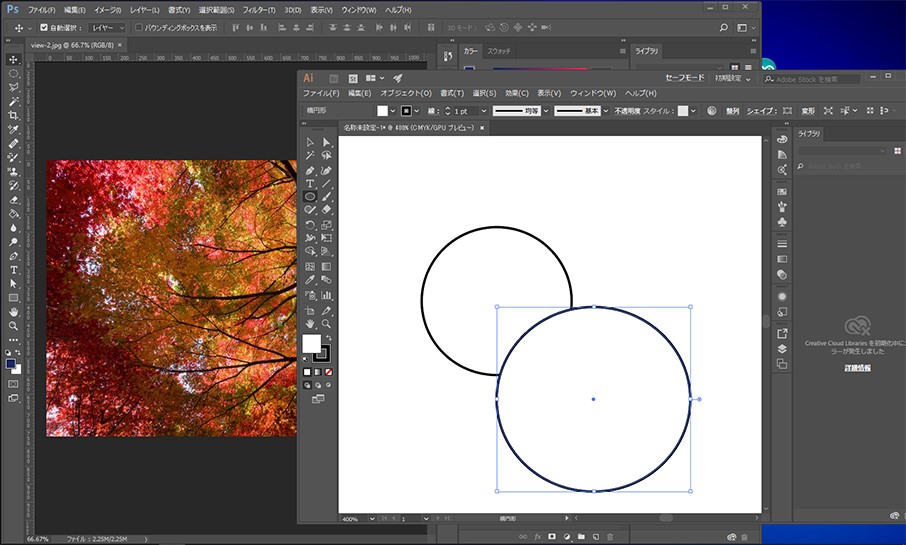Click the 変形 button in Illustrator control bar
The width and height of the screenshot is (906, 545).
(x=808, y=111)
